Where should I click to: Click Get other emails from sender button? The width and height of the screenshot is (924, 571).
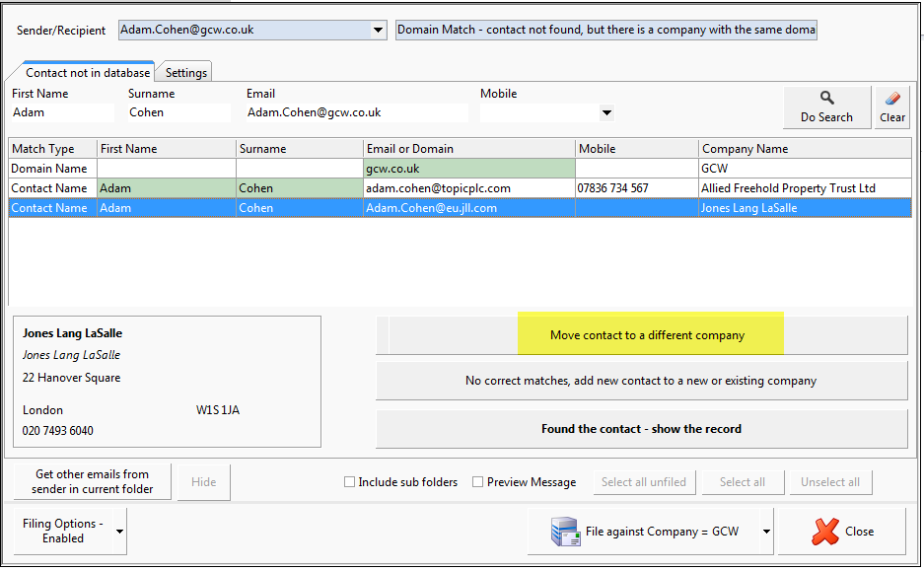(91, 482)
